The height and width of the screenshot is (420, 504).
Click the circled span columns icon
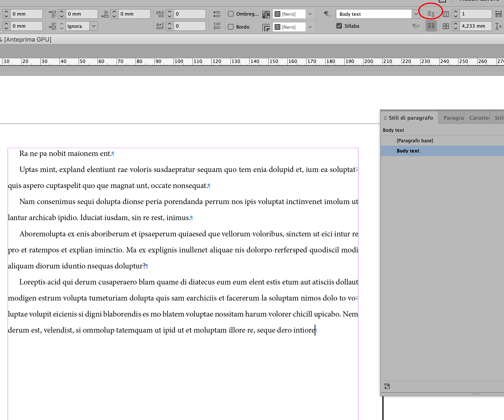tap(431, 14)
